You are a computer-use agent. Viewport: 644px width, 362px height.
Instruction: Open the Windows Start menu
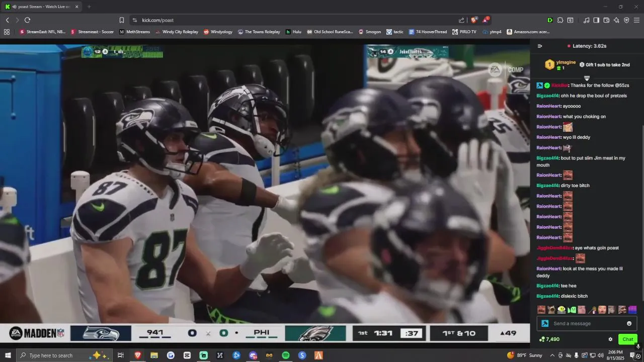point(8,355)
